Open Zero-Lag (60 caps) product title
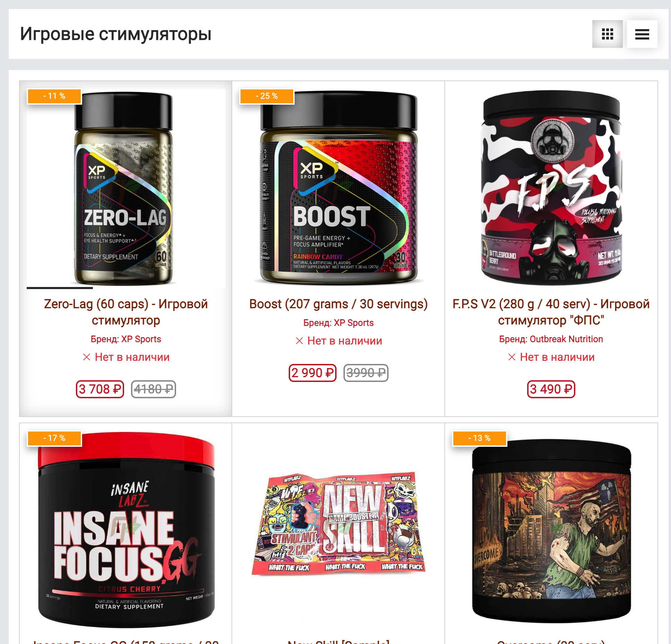This screenshot has height=644, width=671. click(126, 312)
